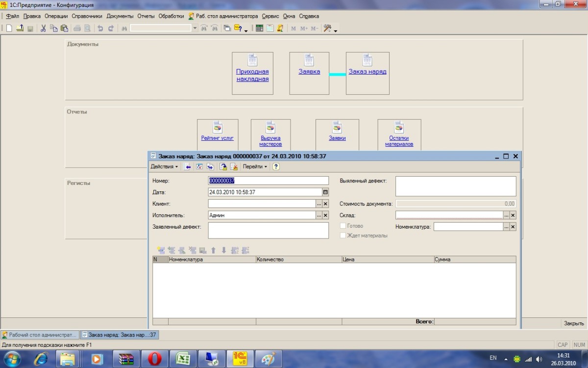The width and height of the screenshot is (588, 368).
Task: Switch to Рабочий стол администратора window tab
Action: tap(40, 335)
